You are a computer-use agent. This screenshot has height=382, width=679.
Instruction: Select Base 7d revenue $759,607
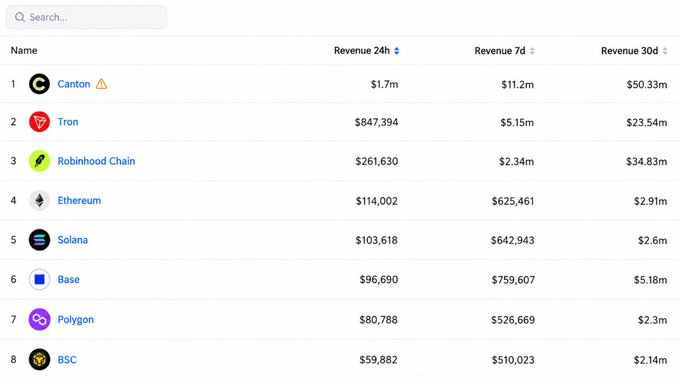513,280
